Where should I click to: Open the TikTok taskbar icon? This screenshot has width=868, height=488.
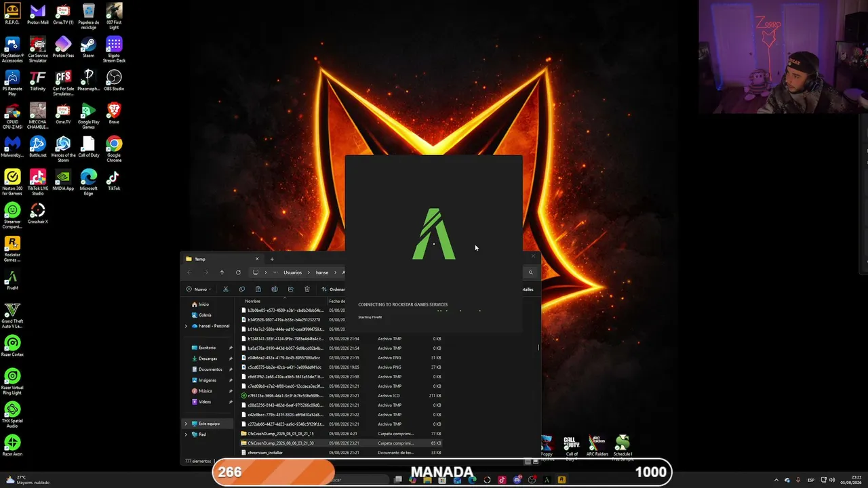coord(502,480)
